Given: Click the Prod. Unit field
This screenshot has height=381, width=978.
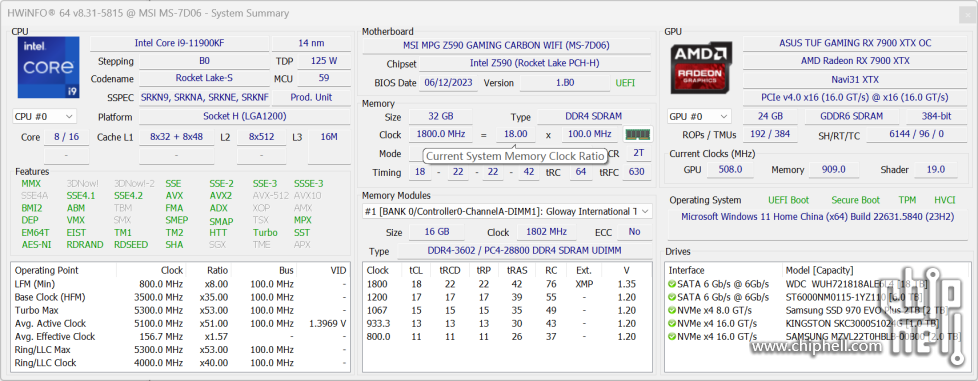Looking at the screenshot, I should click(311, 97).
